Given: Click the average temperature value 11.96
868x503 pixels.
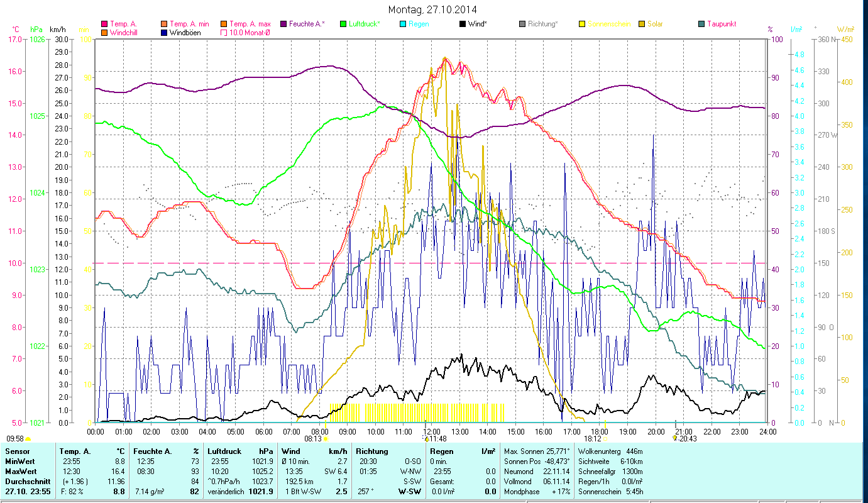Looking at the screenshot, I should coord(115,481).
